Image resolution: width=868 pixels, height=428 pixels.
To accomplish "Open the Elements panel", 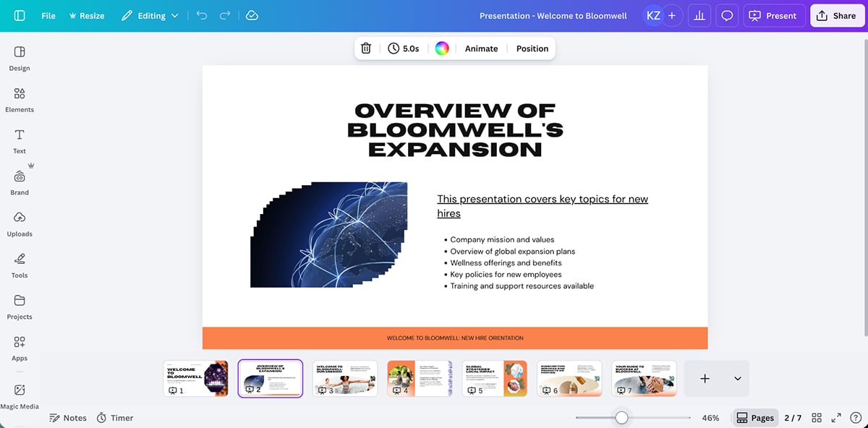I will coord(20,100).
